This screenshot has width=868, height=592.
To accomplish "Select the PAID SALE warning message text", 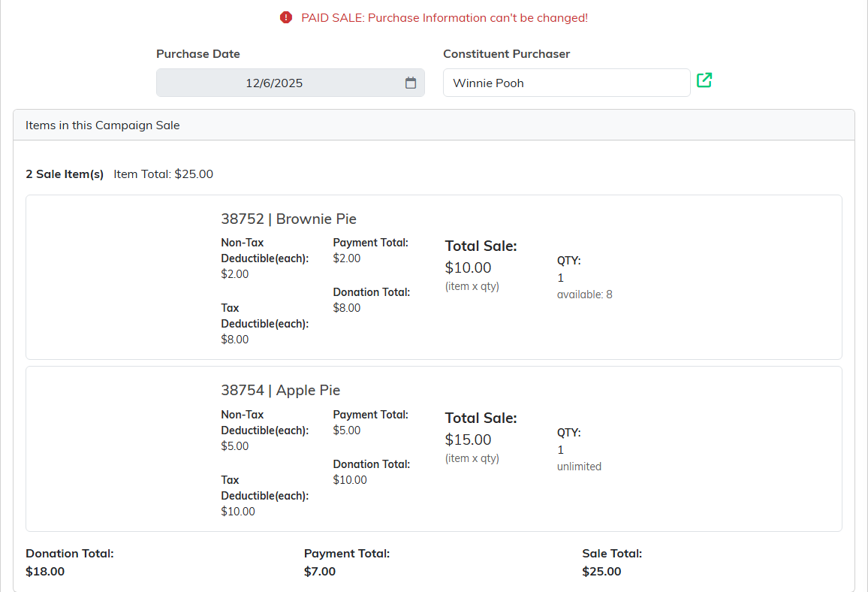I will click(x=445, y=18).
